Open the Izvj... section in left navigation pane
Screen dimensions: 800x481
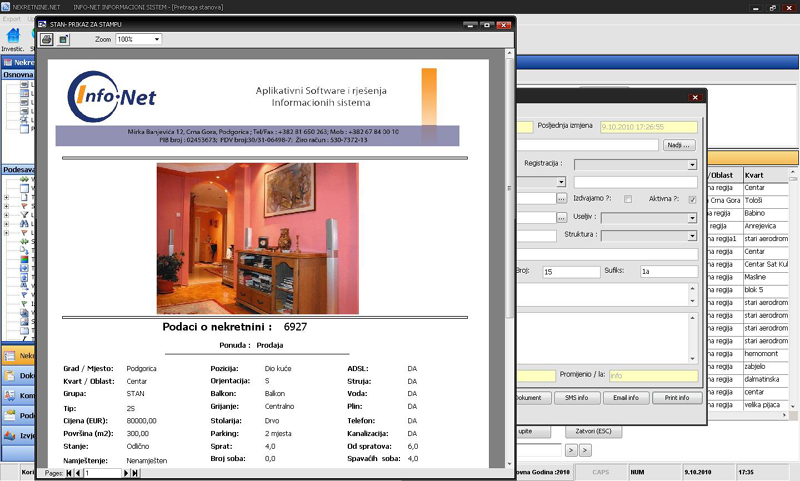tap(18, 436)
